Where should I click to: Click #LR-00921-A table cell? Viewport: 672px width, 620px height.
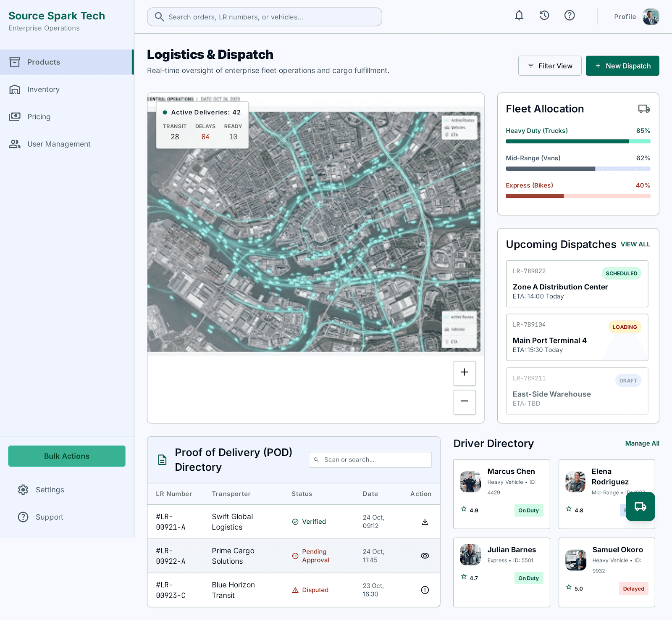click(171, 522)
